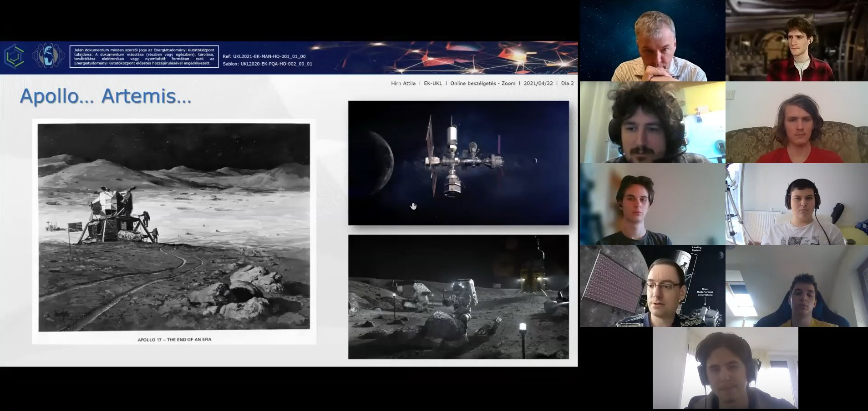Screen dimensions: 868x411
Task: Click the "Dia 2" slide number label
Action: pos(567,84)
